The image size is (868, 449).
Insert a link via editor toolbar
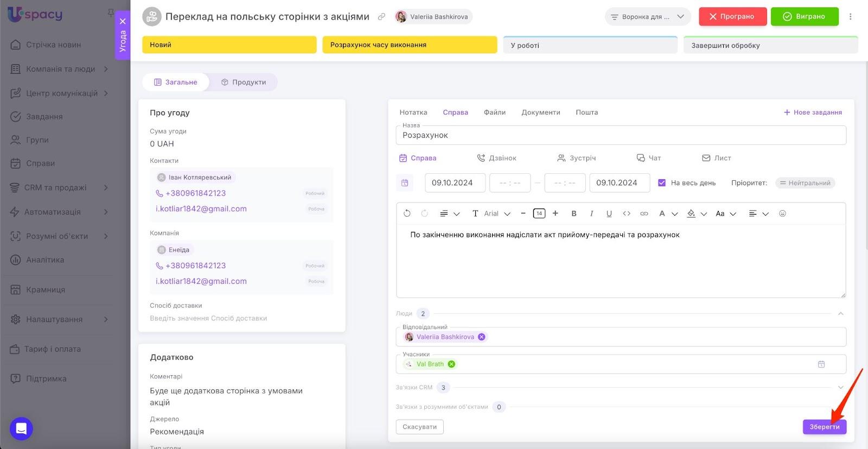click(x=644, y=213)
